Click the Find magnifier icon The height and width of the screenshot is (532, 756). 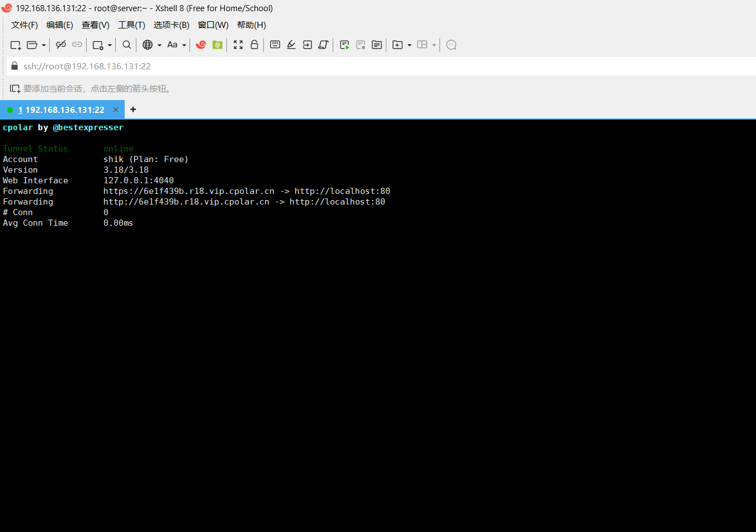[127, 45]
